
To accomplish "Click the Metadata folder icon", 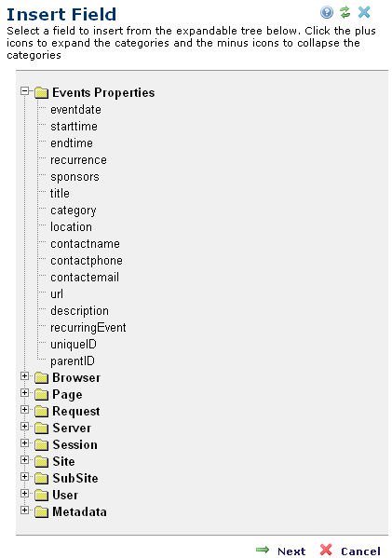I will [42, 511].
